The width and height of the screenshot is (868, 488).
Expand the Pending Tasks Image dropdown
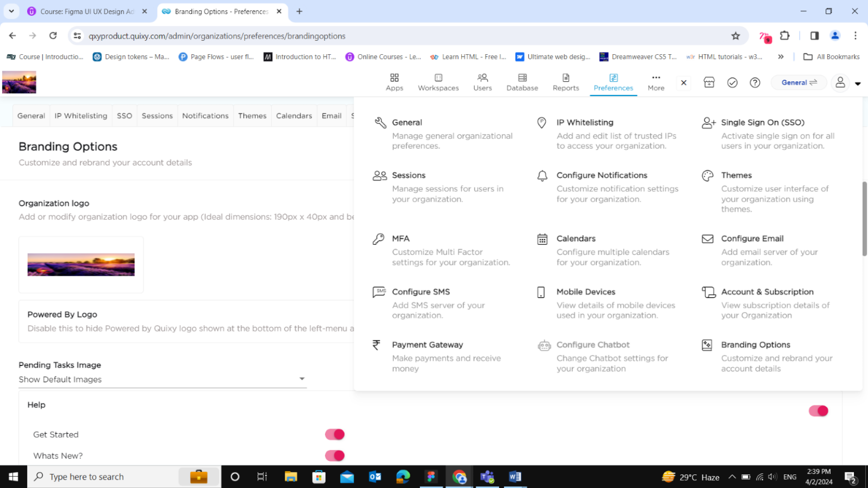click(x=302, y=379)
